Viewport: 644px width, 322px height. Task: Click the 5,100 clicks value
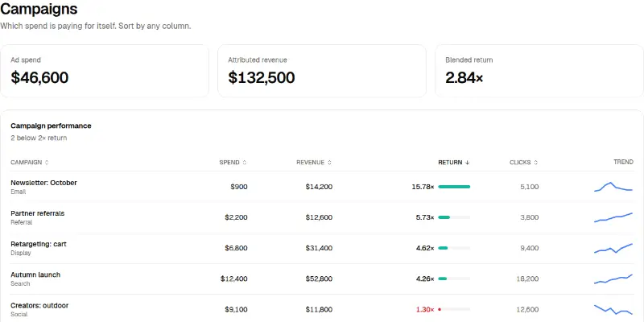pos(530,187)
